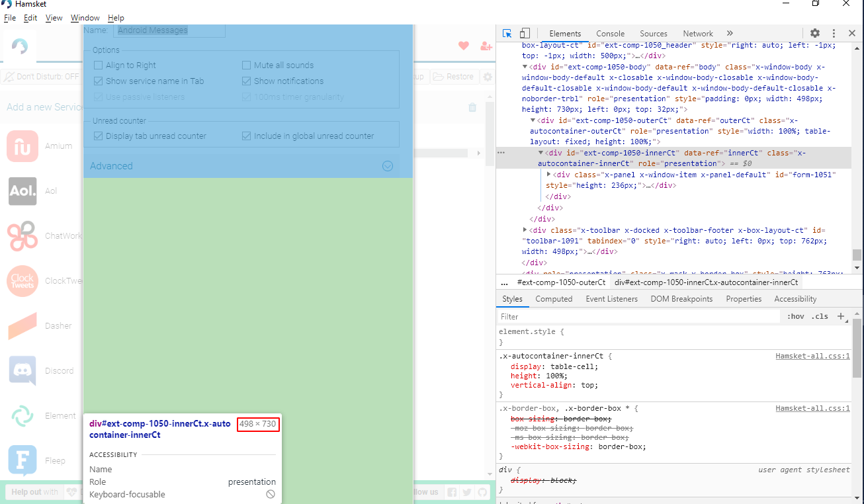
Task: Click the ellipsis beside the selected DOM node
Action: 501,153
